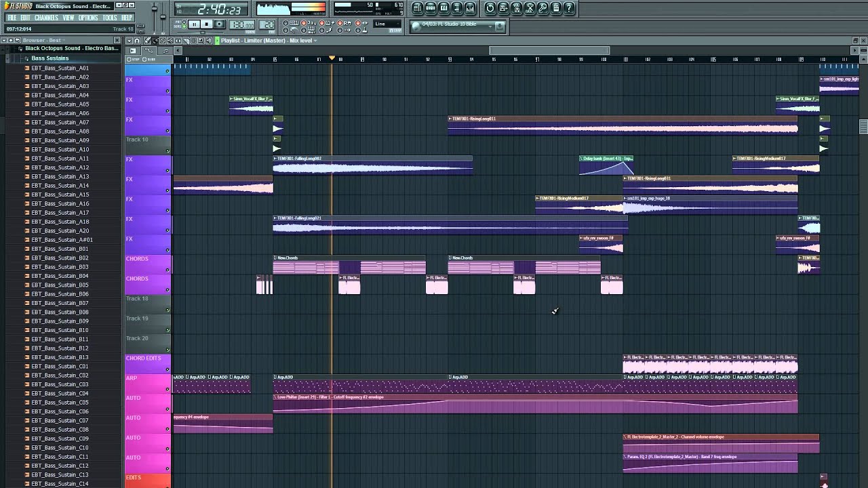Viewport: 868px width, 488px height.
Task: Open the news panel dropdown arrow
Action: point(490,26)
